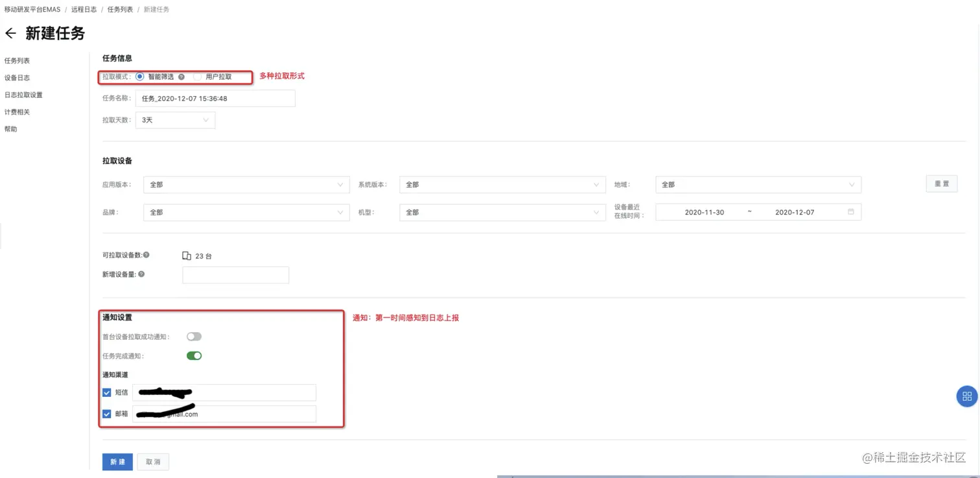Viewport: 980px width, 478px height.
Task: Expand the 应用版本 dropdown
Action: (x=246, y=185)
